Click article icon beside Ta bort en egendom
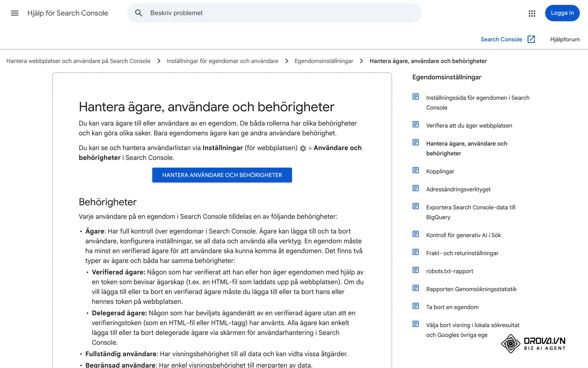 416,306
